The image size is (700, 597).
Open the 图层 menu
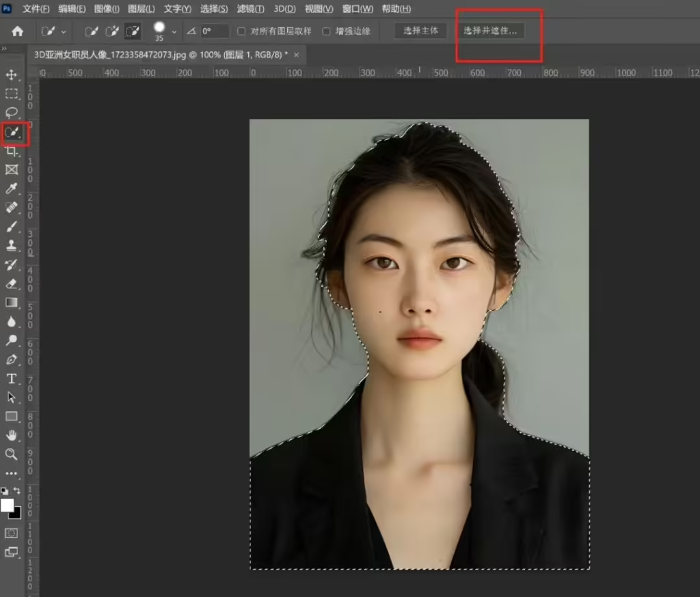(x=142, y=9)
